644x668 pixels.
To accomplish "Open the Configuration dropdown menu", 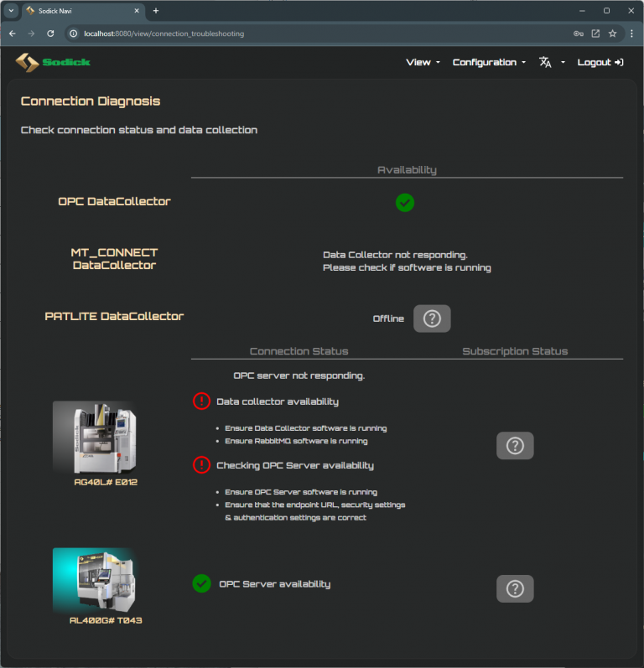I will (489, 62).
